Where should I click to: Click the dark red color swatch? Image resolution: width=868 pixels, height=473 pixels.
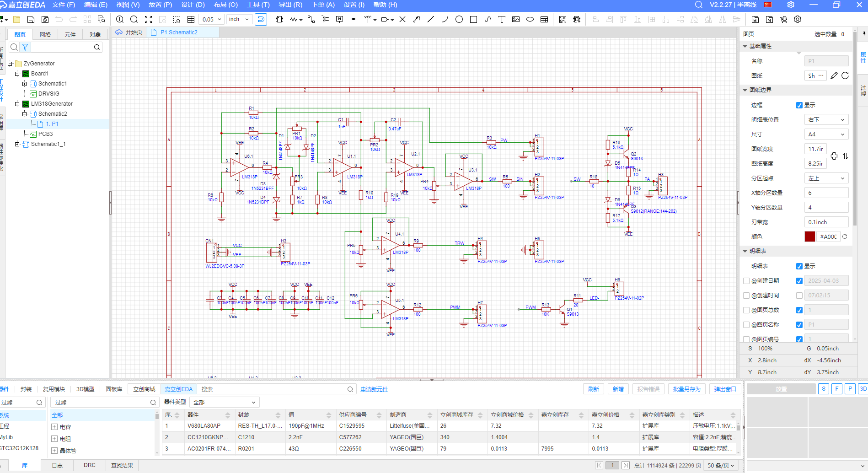(x=809, y=237)
